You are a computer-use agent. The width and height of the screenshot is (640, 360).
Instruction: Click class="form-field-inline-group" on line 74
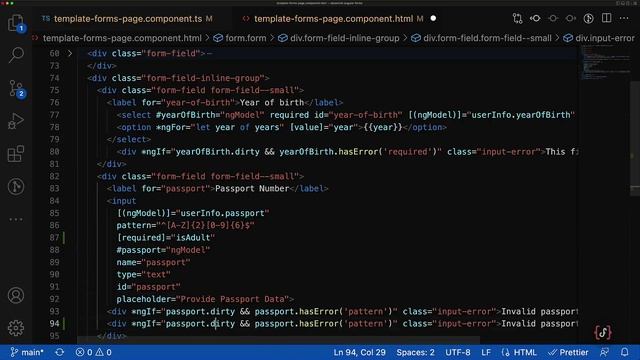pos(188,78)
